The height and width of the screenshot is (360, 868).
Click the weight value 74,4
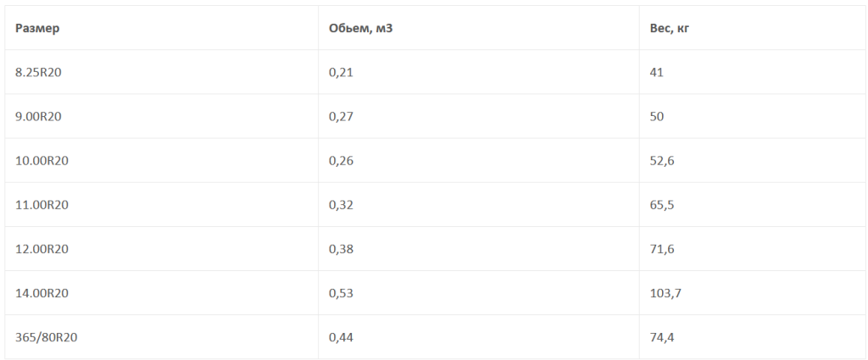tap(662, 337)
